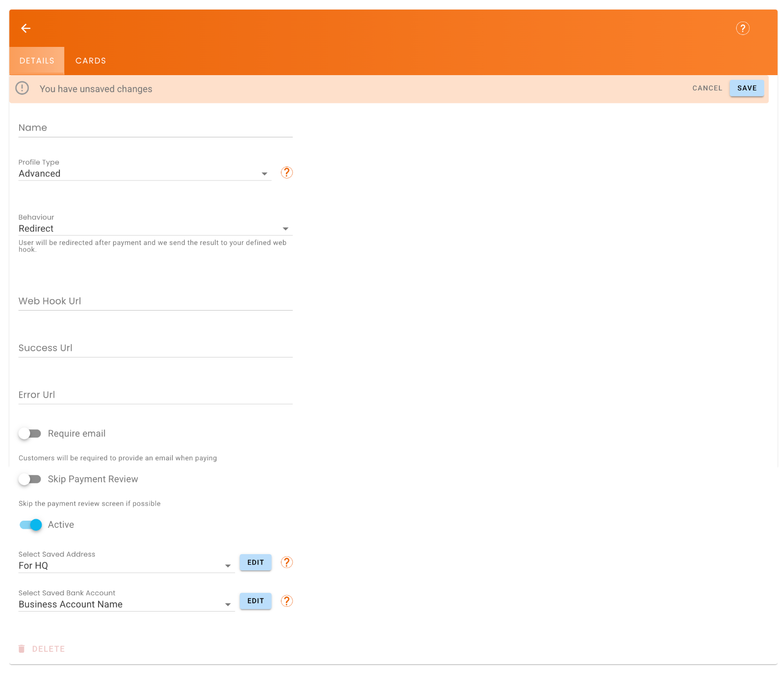Focus the Success Url field
784x680 pixels.
(x=155, y=348)
